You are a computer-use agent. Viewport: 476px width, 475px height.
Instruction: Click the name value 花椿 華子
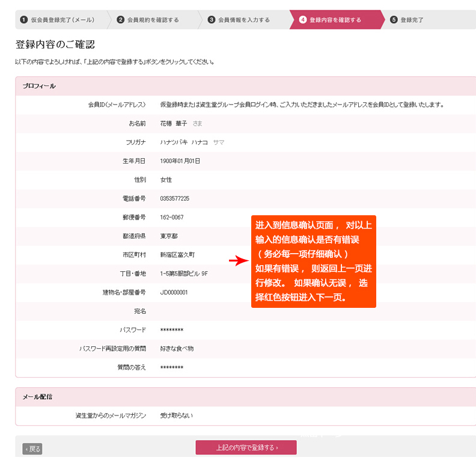click(174, 123)
